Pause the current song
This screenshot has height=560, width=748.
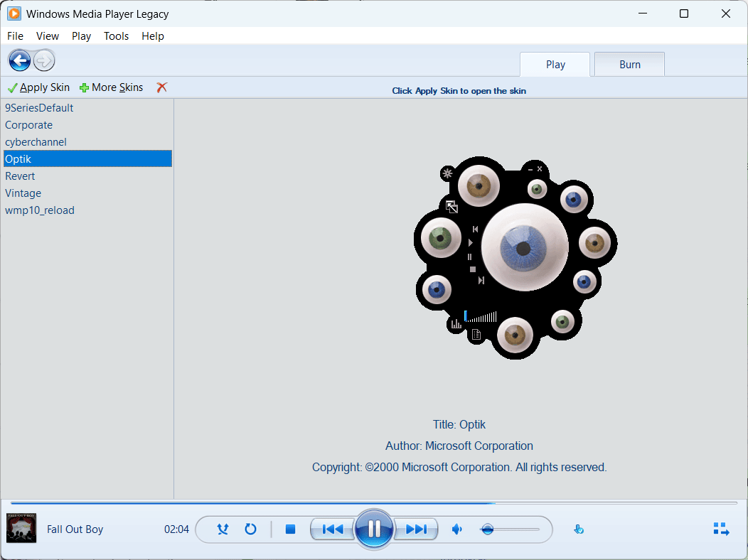coord(374,529)
